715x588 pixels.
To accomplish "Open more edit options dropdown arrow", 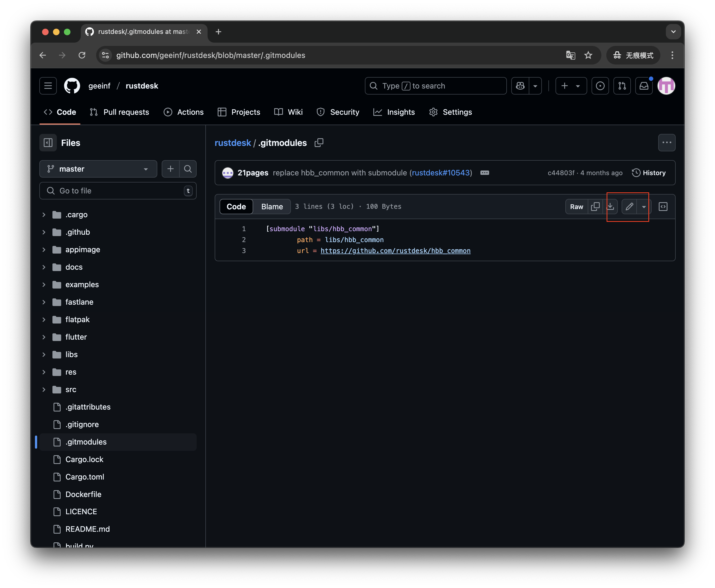I will click(643, 207).
